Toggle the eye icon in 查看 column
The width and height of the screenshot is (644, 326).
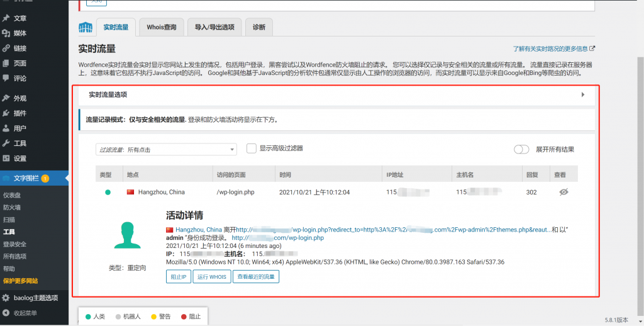pos(563,192)
